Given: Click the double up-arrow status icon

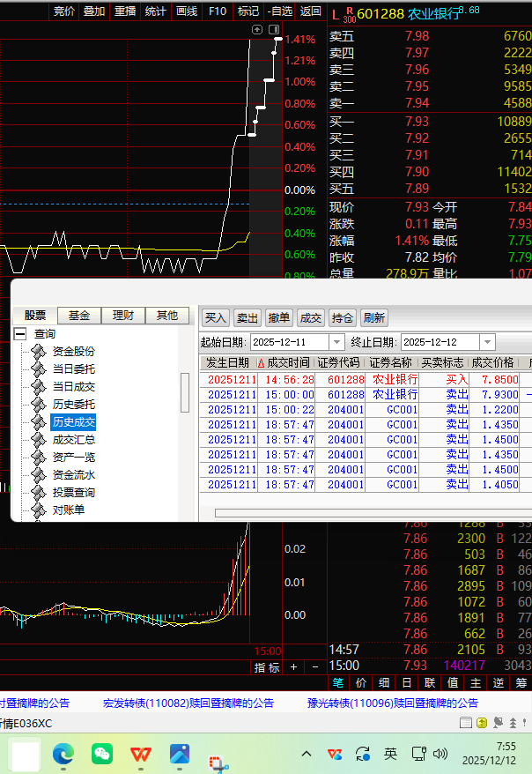Looking at the screenshot, I should click(514, 723).
